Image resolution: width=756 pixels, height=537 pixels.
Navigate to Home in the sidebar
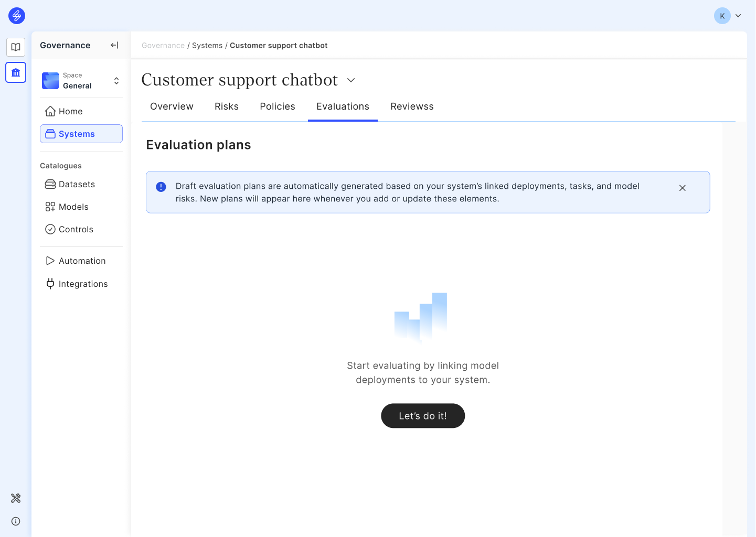pos(70,111)
